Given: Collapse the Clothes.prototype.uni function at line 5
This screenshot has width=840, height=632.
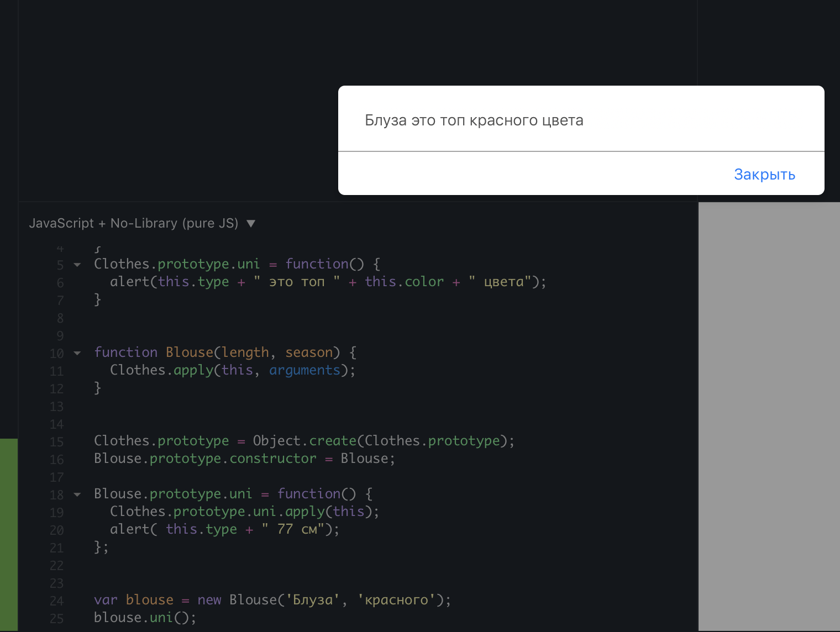Looking at the screenshot, I should point(77,265).
